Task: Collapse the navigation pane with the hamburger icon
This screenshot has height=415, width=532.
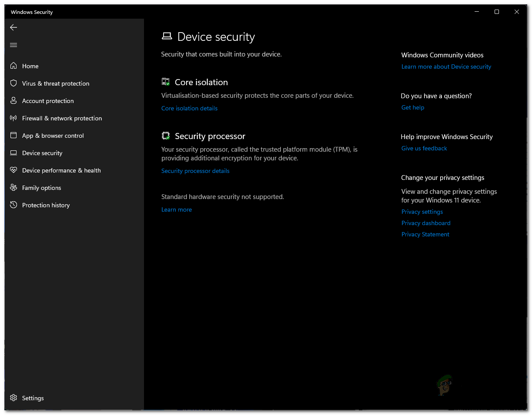Action: (x=13, y=45)
